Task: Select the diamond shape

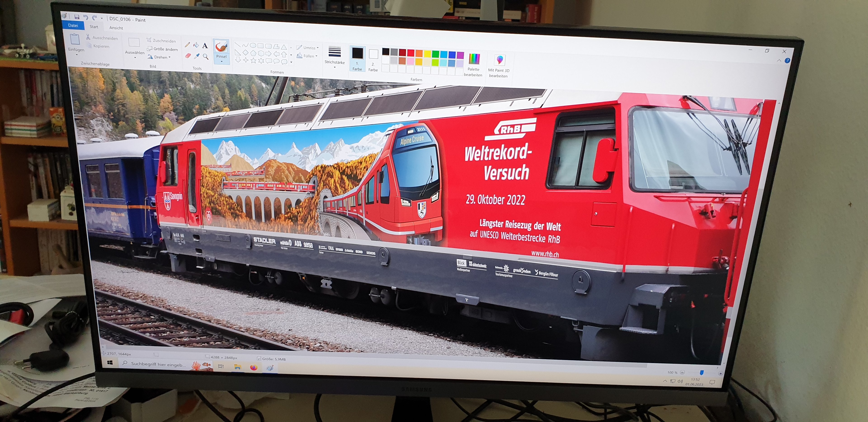Action: coord(245,53)
